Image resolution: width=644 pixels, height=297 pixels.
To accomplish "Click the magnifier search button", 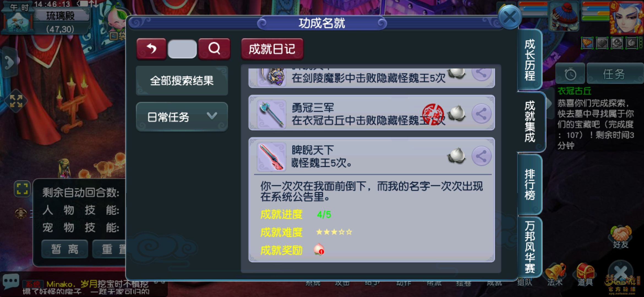I will [x=214, y=49].
